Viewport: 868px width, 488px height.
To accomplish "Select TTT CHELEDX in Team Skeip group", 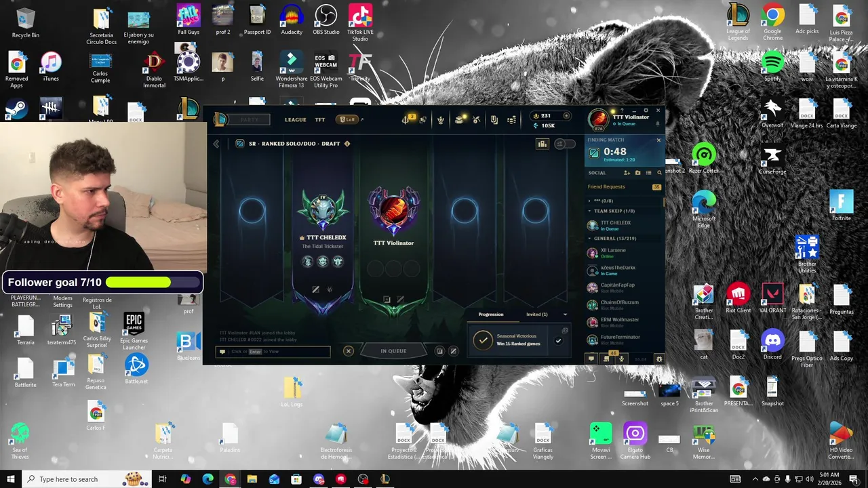I will pos(624,225).
